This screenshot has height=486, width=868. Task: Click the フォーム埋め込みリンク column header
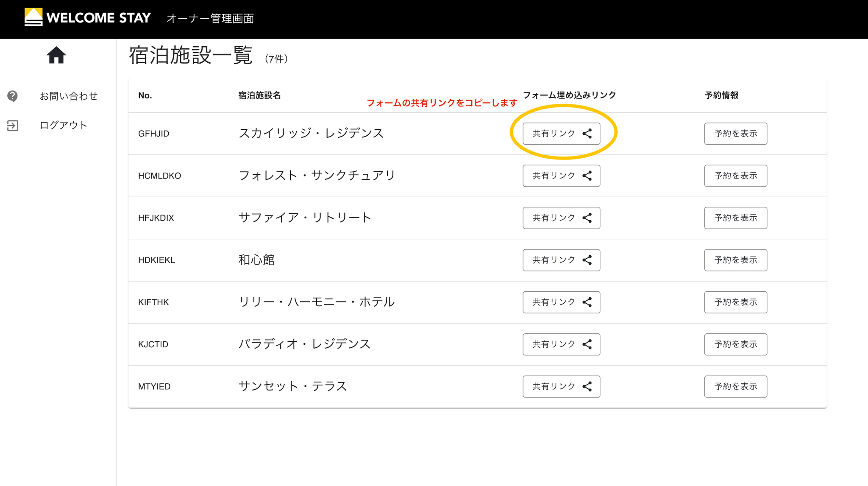[x=569, y=95]
